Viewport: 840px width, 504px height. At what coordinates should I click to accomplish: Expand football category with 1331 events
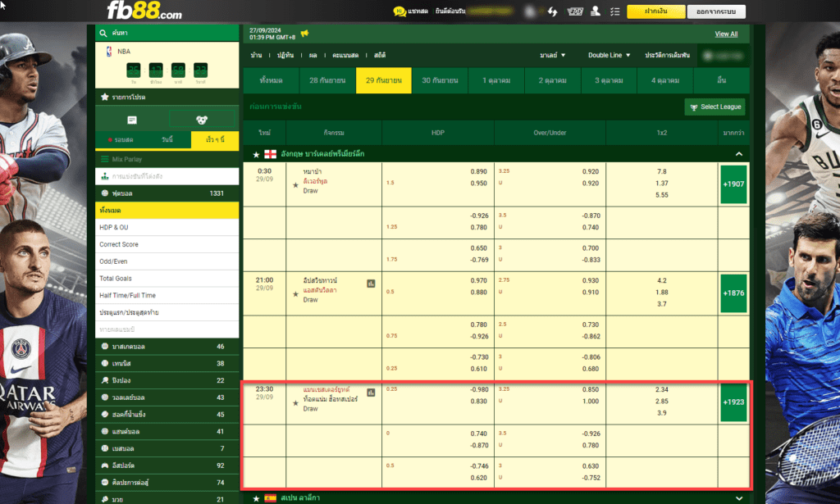167,193
